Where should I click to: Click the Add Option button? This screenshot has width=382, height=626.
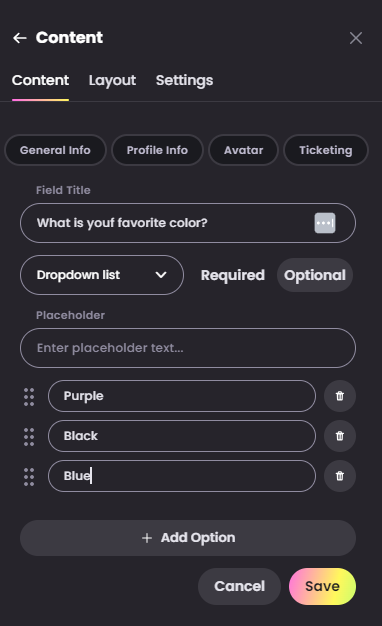[188, 538]
